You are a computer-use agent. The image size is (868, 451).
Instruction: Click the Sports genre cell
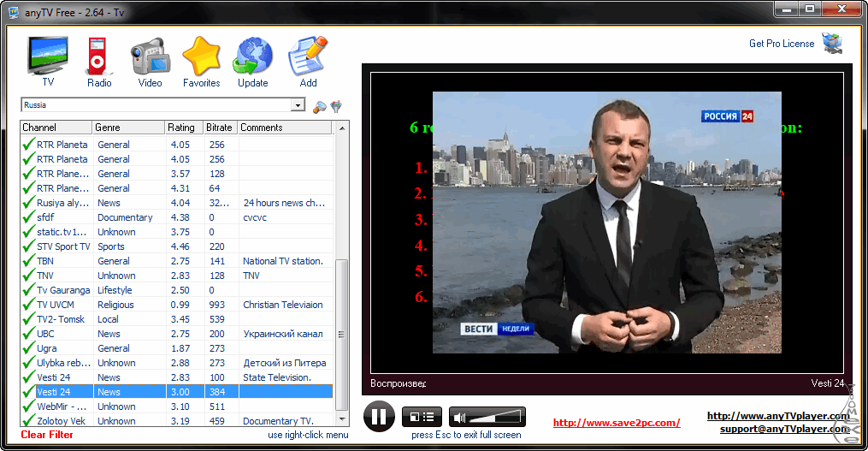110,246
